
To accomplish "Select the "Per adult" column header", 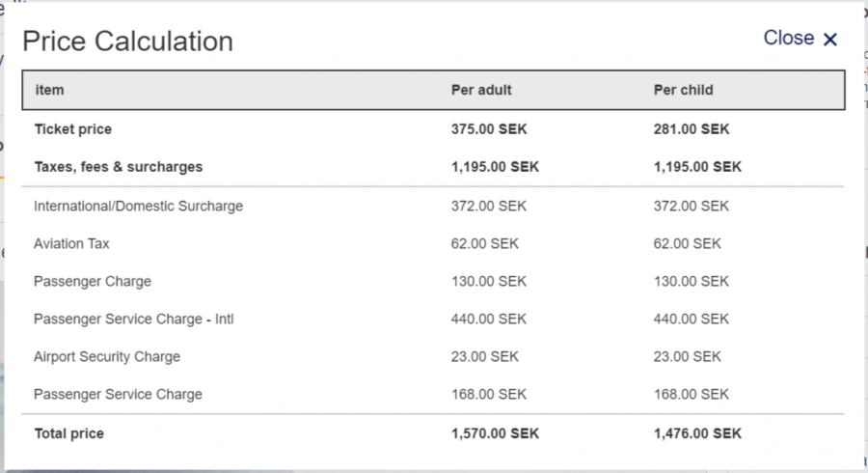I will click(481, 91).
